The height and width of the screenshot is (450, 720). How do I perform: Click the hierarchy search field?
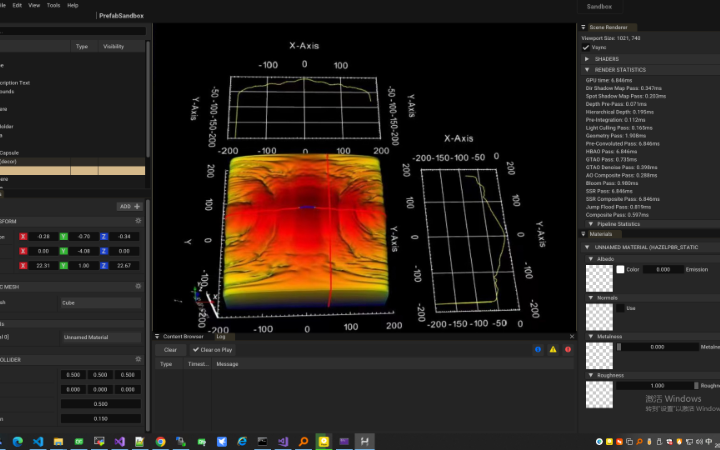[x=73, y=31]
